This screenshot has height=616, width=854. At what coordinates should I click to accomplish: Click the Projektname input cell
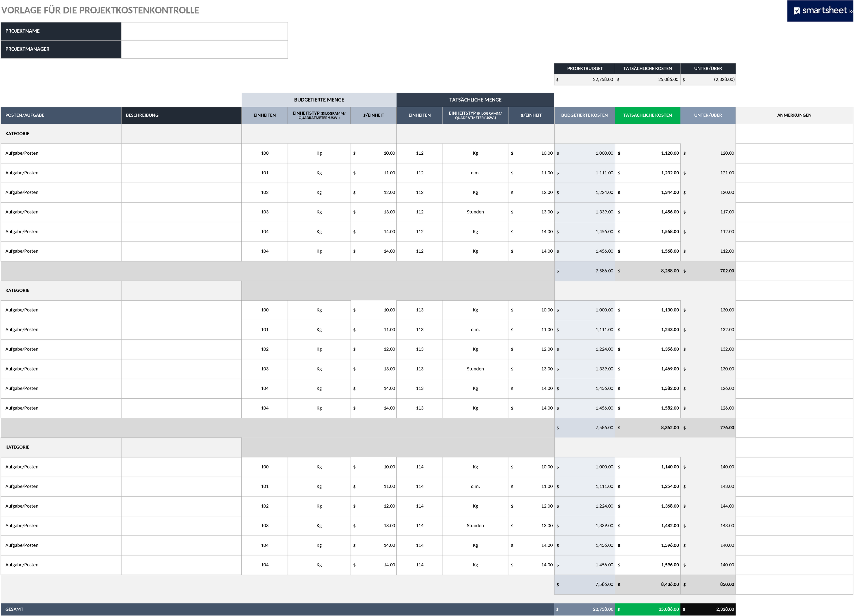(205, 31)
